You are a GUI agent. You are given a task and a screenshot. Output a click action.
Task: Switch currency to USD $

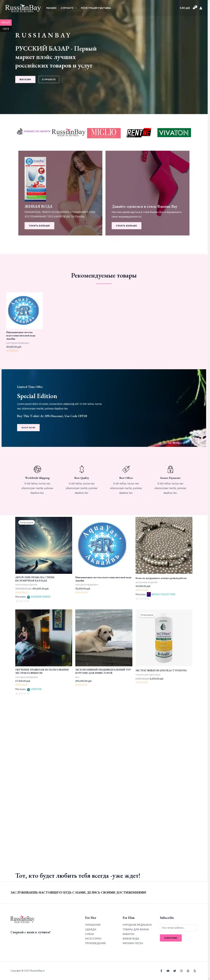6,29
